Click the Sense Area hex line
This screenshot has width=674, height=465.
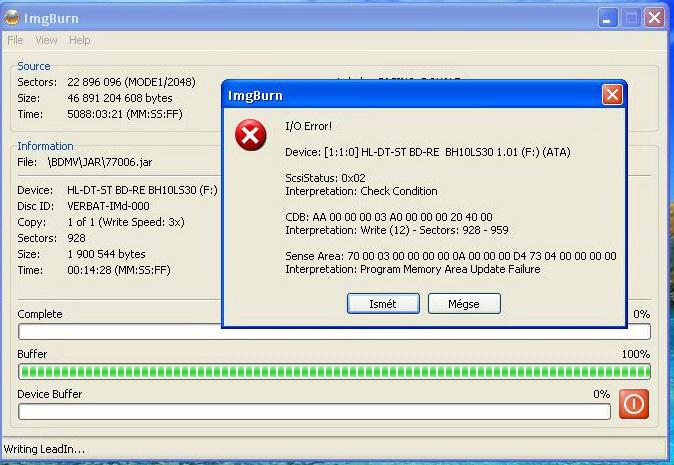coord(451,256)
